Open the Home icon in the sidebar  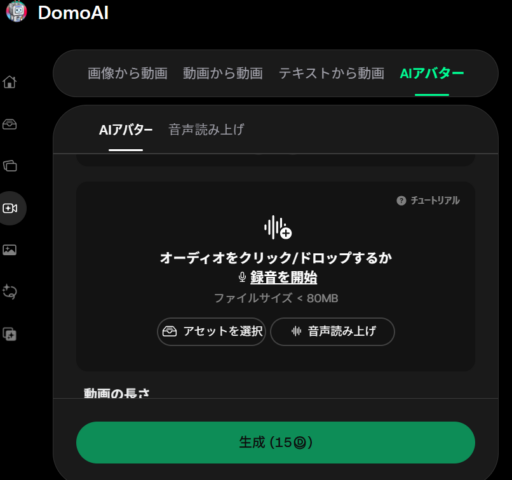pos(10,82)
